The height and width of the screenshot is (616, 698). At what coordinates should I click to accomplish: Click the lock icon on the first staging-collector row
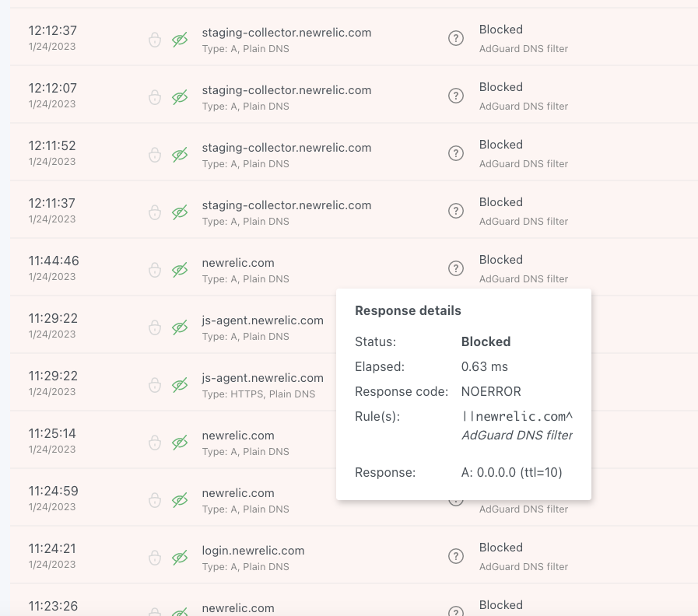pyautogui.click(x=154, y=38)
